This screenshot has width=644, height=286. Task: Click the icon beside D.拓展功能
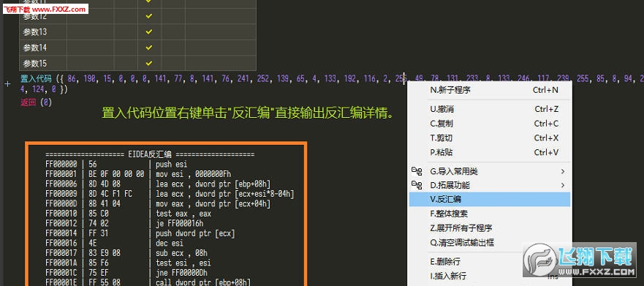click(x=417, y=185)
